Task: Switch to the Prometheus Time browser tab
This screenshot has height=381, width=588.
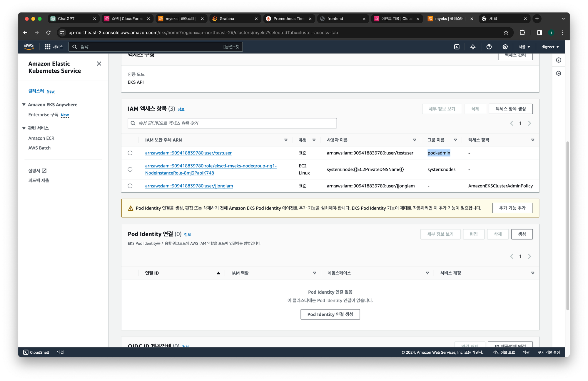Action: 289,19
